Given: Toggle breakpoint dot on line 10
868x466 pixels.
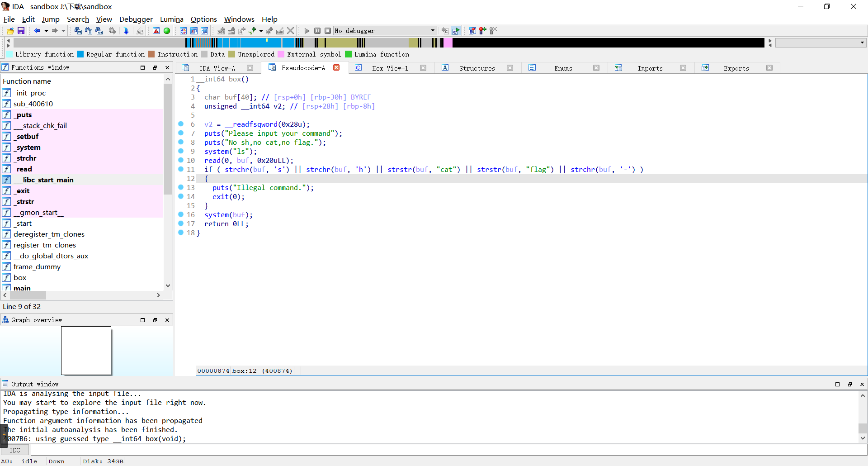Looking at the screenshot, I should [x=181, y=160].
